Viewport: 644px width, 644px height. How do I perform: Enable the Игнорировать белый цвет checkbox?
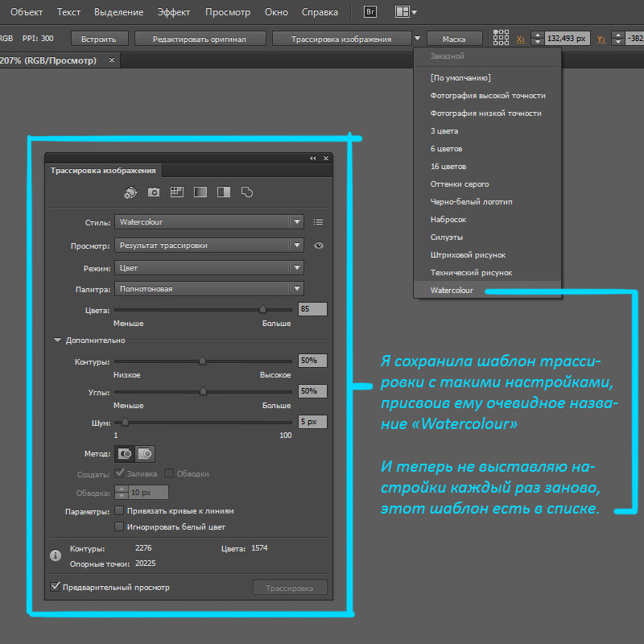point(120,527)
